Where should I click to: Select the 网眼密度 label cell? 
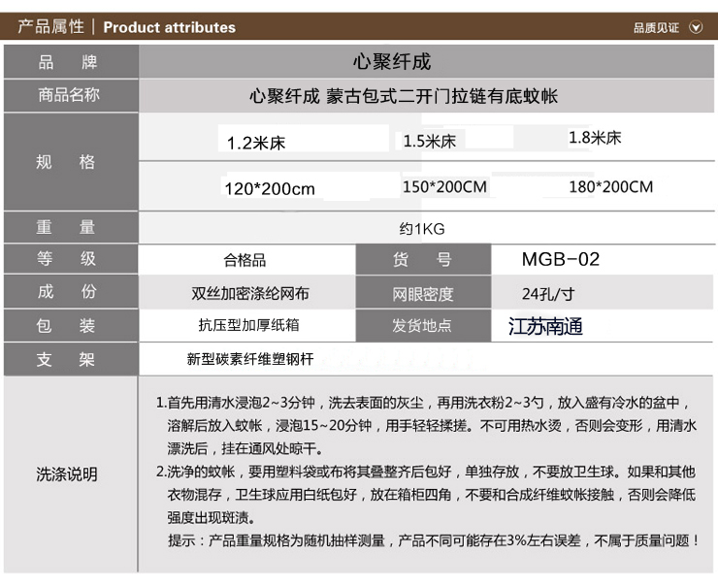[423, 294]
